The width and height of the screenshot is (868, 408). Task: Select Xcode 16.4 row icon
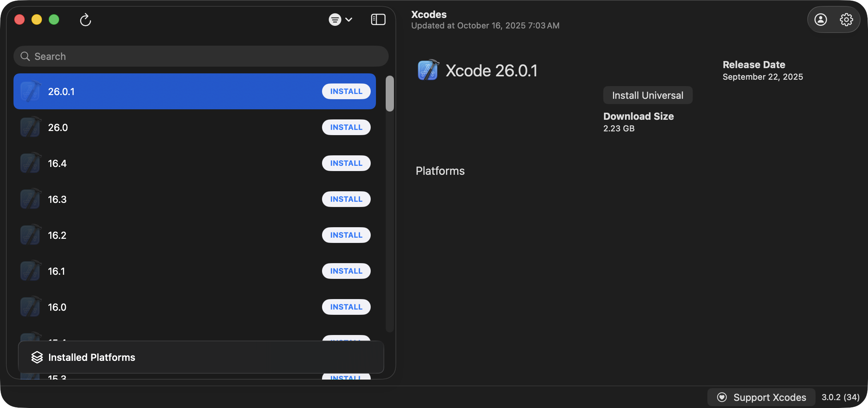pyautogui.click(x=30, y=163)
